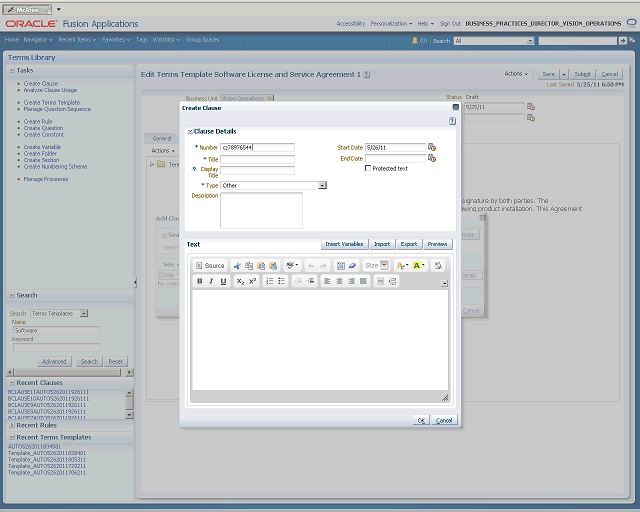The image size is (640, 512).
Task: Click the Sign Out link
Action: (450, 24)
